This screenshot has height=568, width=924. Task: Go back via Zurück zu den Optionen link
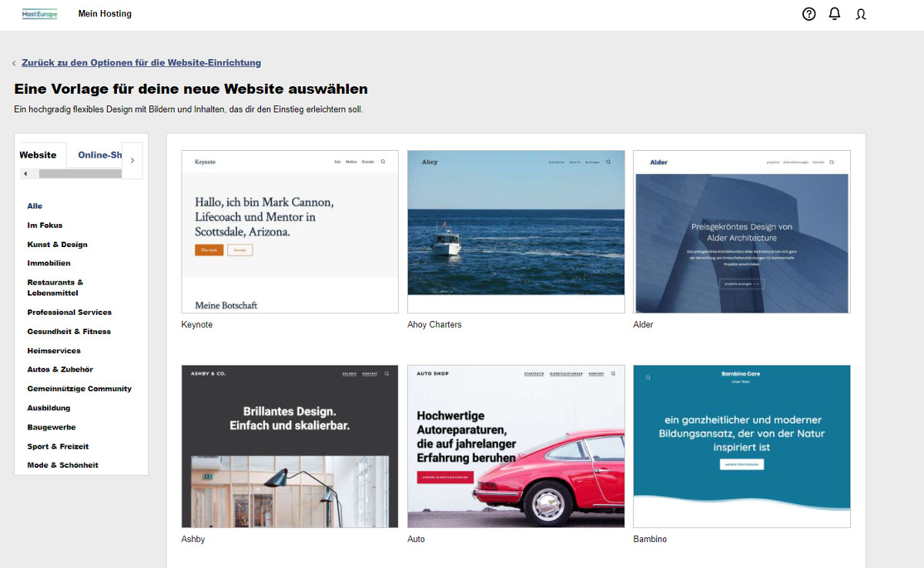click(142, 63)
